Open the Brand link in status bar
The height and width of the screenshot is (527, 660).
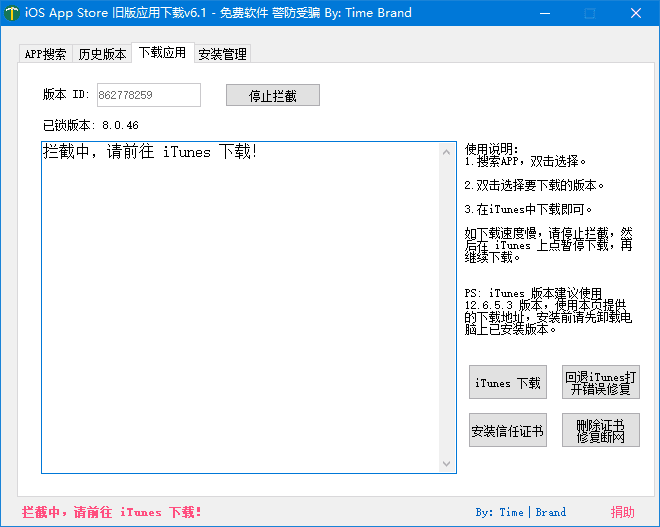click(x=550, y=512)
